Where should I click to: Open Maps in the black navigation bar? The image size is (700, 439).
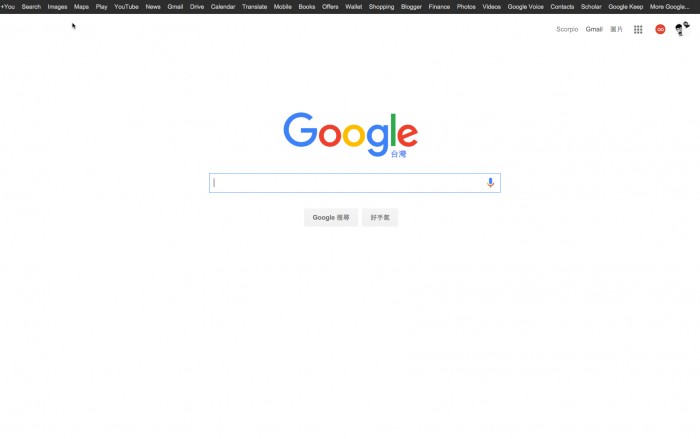81,7
